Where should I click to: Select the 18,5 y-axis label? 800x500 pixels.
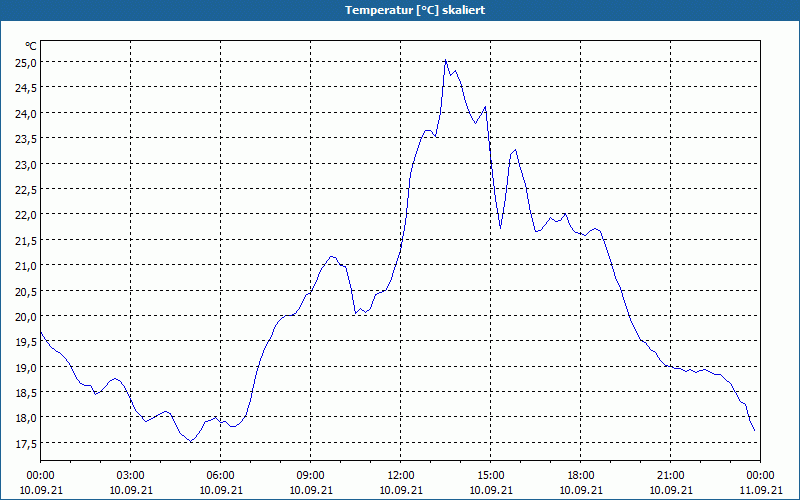[27, 393]
